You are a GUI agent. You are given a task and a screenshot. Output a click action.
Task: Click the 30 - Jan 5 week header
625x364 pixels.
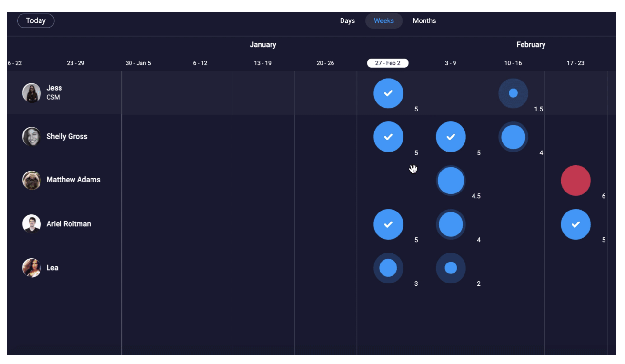click(138, 63)
